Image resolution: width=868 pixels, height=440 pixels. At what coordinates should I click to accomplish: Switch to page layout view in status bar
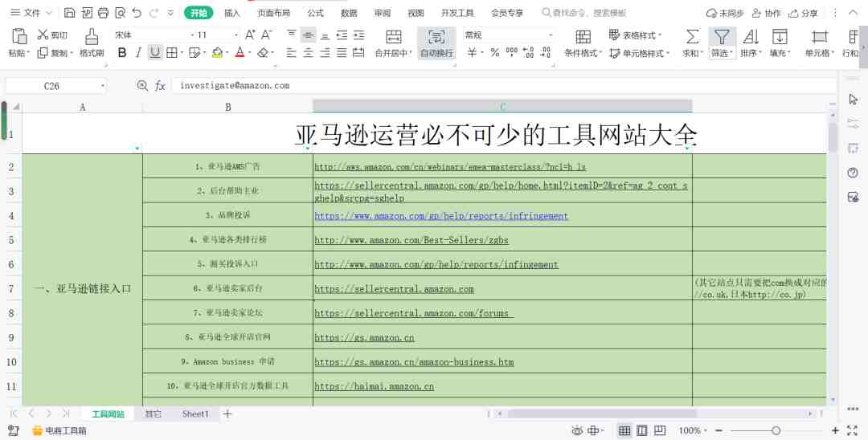(x=642, y=430)
